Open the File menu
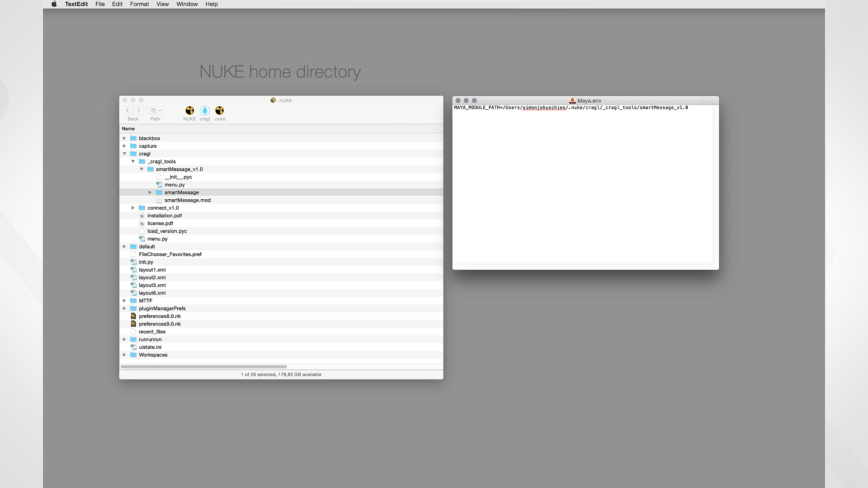Viewport: 868px width, 488px height. [x=100, y=4]
